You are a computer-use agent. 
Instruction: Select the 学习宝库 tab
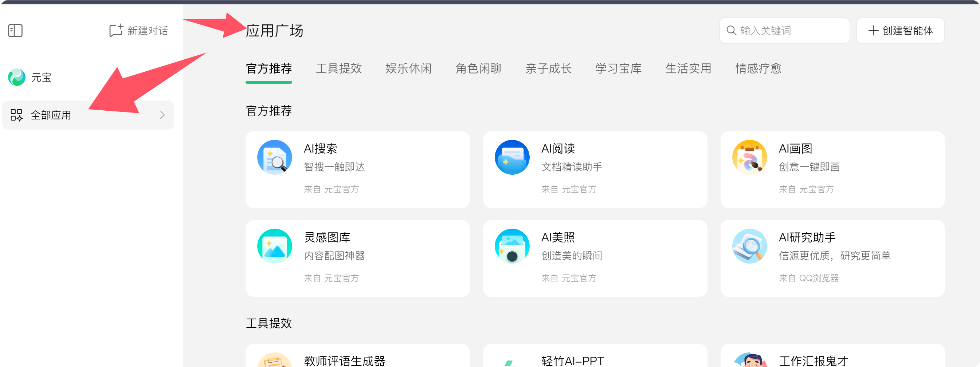tap(618, 68)
